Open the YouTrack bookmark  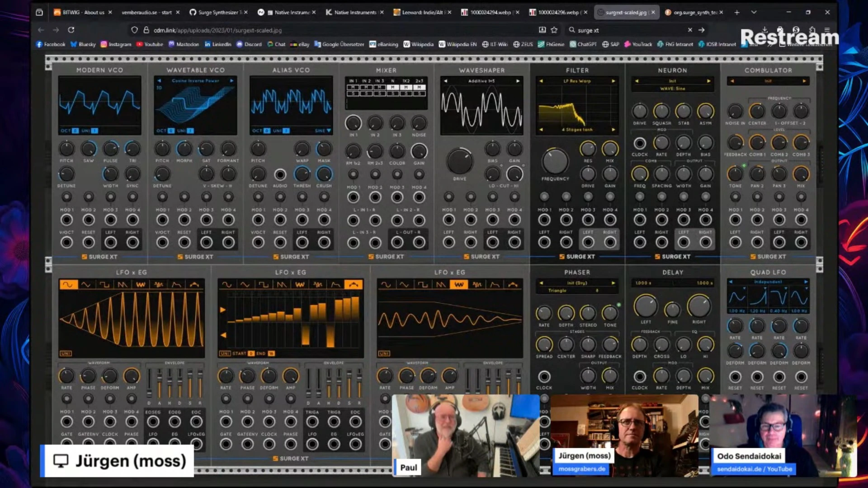click(638, 44)
